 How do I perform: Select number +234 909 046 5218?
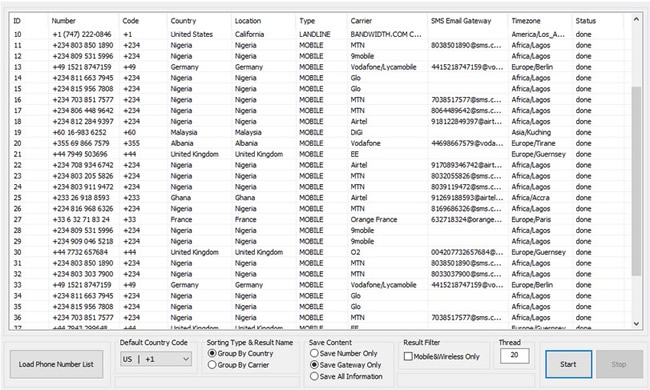(83, 241)
